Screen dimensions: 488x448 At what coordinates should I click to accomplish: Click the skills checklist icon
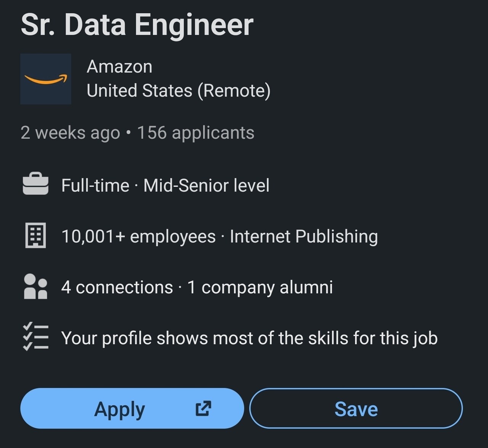[x=35, y=337]
